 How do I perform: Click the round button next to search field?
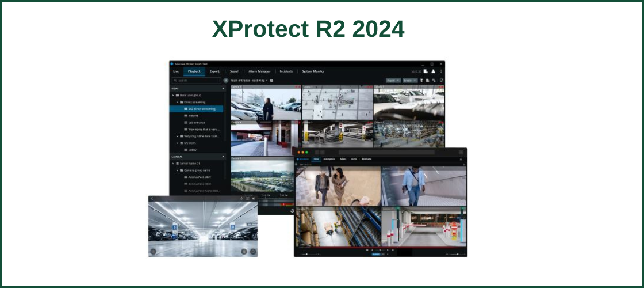225,81
